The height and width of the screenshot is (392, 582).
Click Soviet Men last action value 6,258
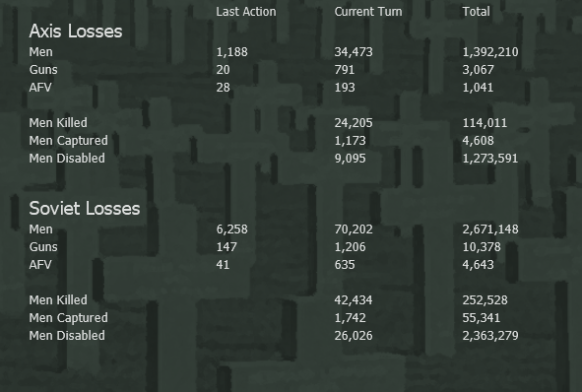[231, 229]
